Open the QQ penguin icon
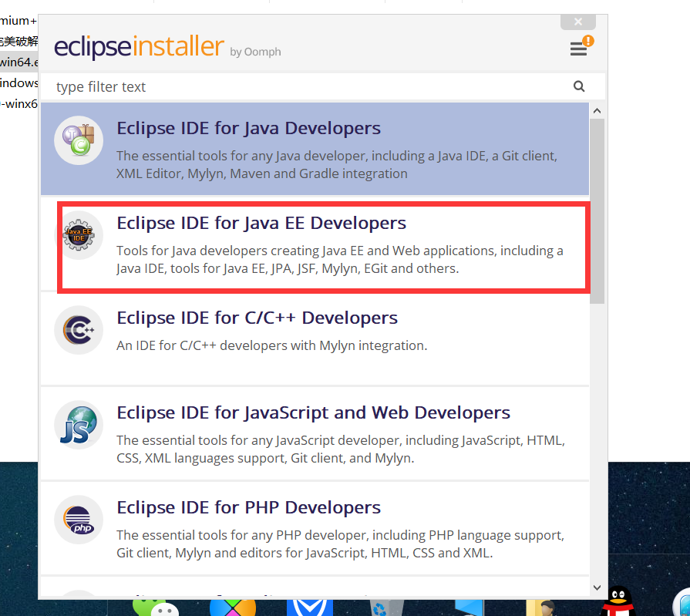The width and height of the screenshot is (690, 616). [x=618, y=601]
